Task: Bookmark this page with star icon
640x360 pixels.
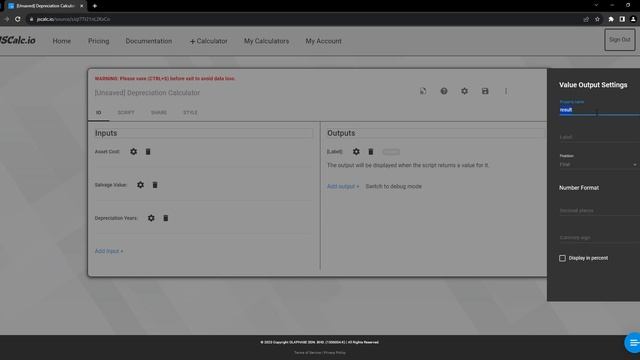Action: tap(597, 19)
